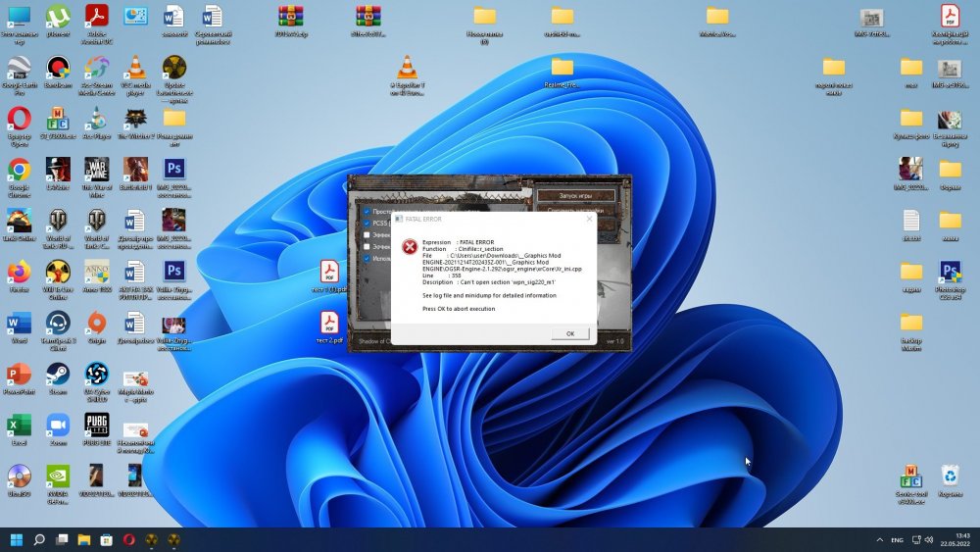This screenshot has height=552, width=980.
Task: Open Zoom desktop shortcut
Action: [x=58, y=425]
